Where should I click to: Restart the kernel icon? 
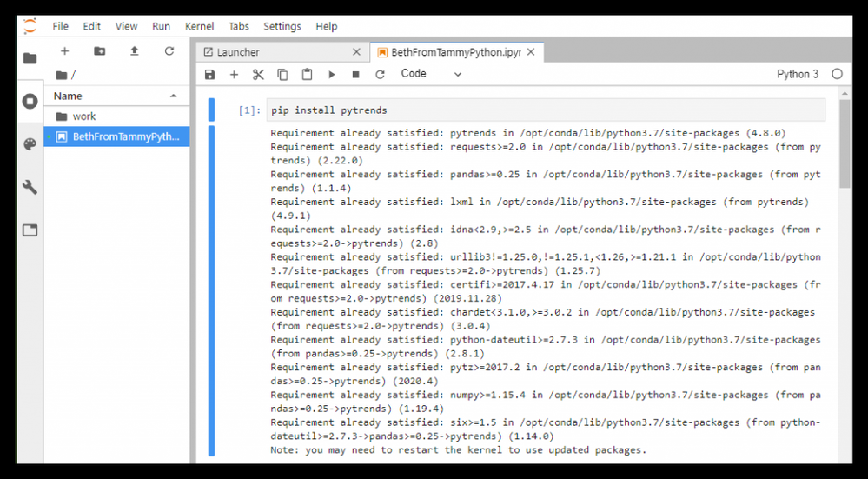click(x=380, y=74)
